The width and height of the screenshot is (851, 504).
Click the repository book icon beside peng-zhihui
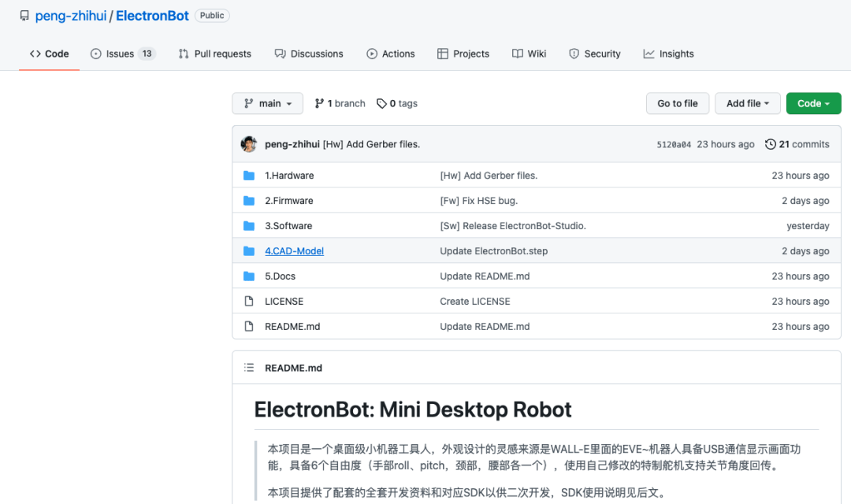tap(24, 16)
